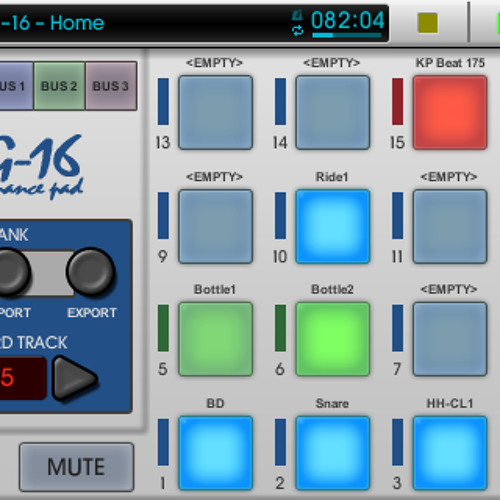Click the Bottle1 pad label
Screen dimensions: 500x500
[215, 289]
